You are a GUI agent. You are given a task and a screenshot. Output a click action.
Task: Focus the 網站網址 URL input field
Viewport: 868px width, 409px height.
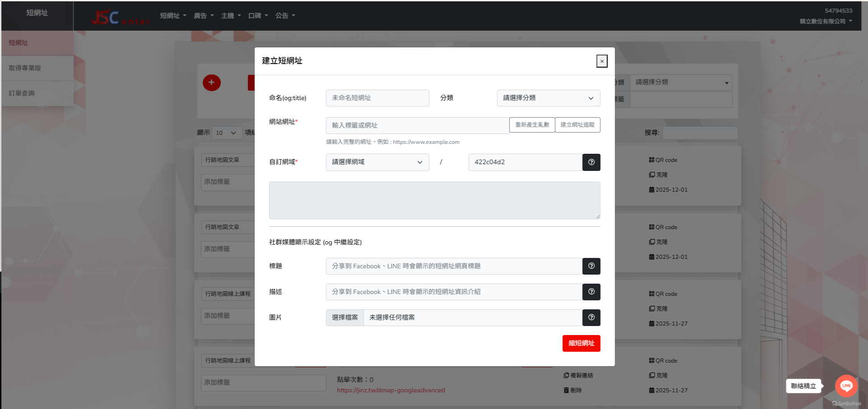pos(417,125)
